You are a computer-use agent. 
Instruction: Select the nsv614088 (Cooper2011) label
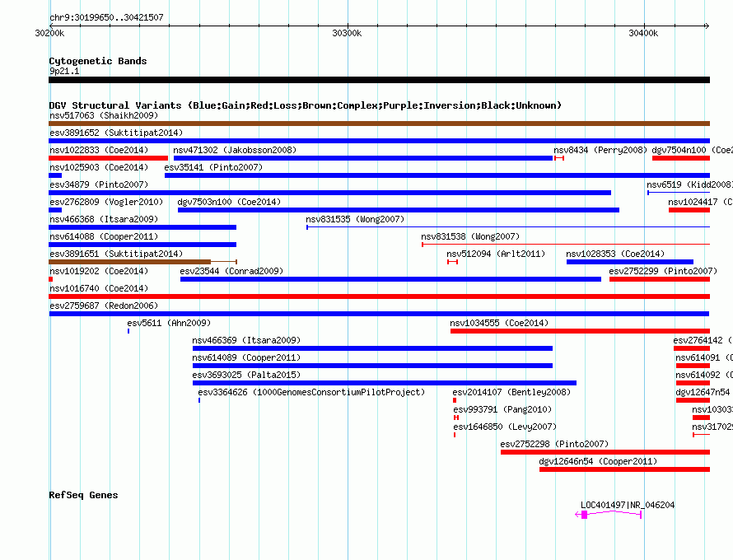[104, 236]
